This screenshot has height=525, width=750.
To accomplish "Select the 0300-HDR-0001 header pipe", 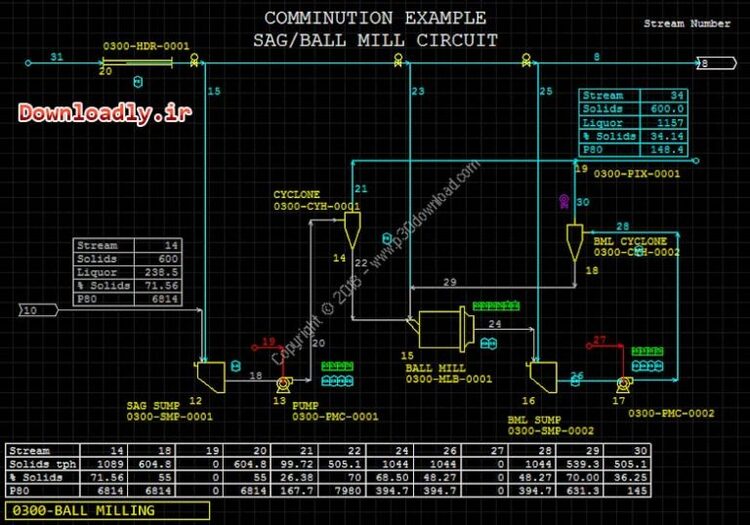I will pos(136,62).
